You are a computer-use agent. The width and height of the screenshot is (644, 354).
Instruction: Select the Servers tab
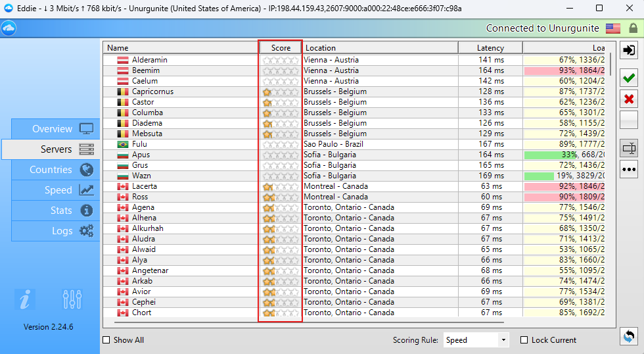point(51,149)
